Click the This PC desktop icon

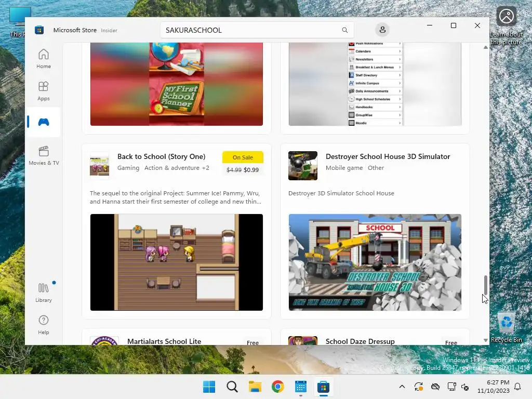tap(17, 22)
